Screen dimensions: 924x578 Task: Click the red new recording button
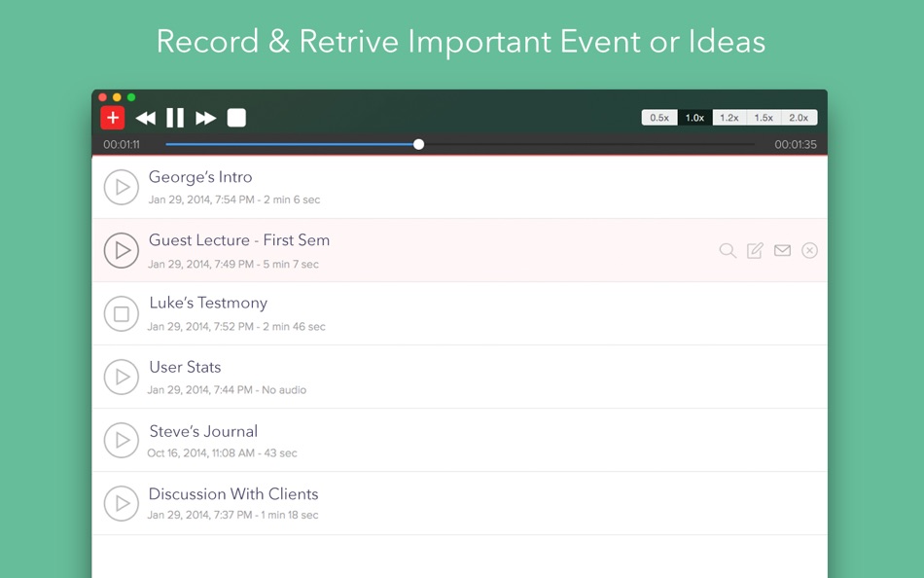click(113, 117)
